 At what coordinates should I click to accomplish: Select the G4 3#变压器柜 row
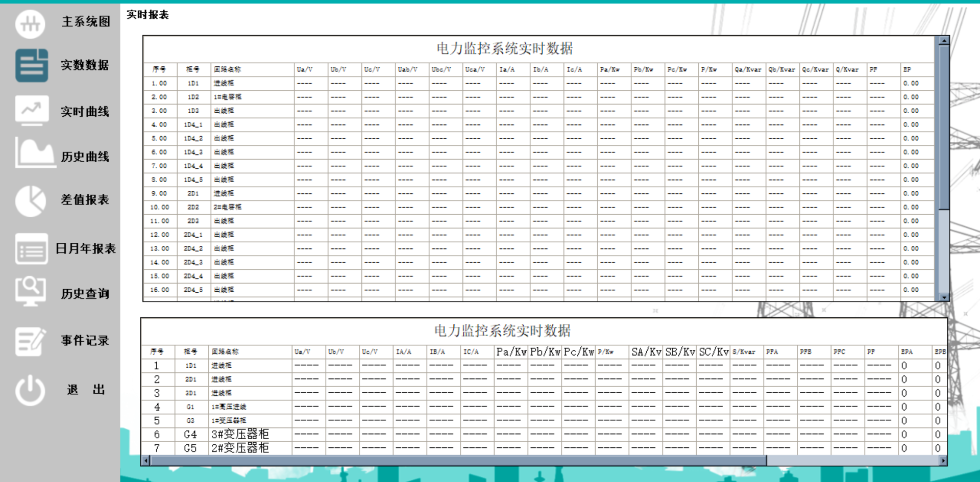pos(240,434)
